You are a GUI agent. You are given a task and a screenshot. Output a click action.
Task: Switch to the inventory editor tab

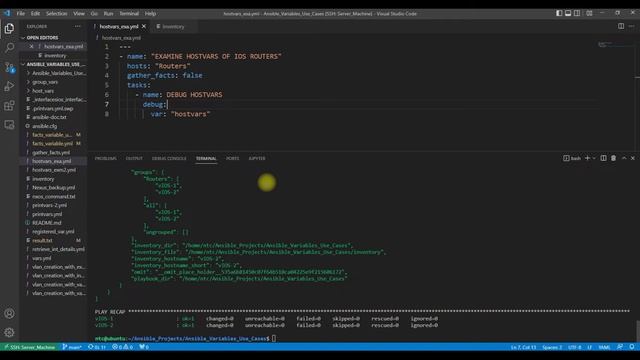click(x=173, y=27)
